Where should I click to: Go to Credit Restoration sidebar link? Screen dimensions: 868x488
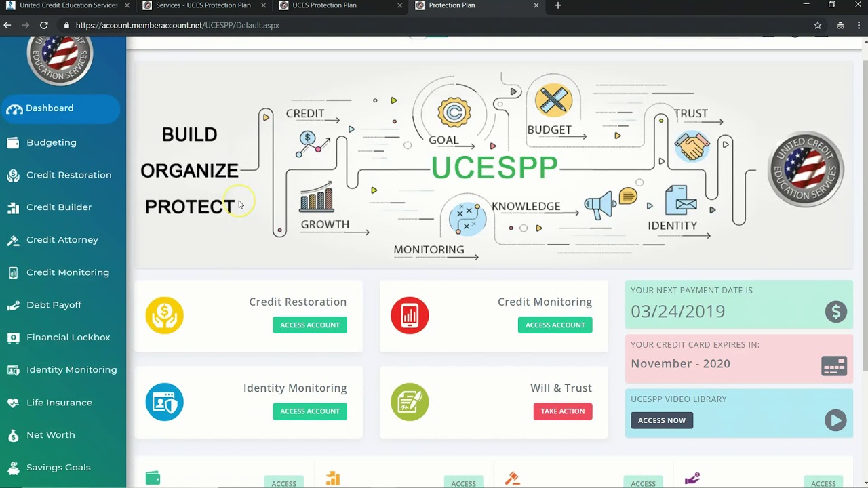click(68, 175)
